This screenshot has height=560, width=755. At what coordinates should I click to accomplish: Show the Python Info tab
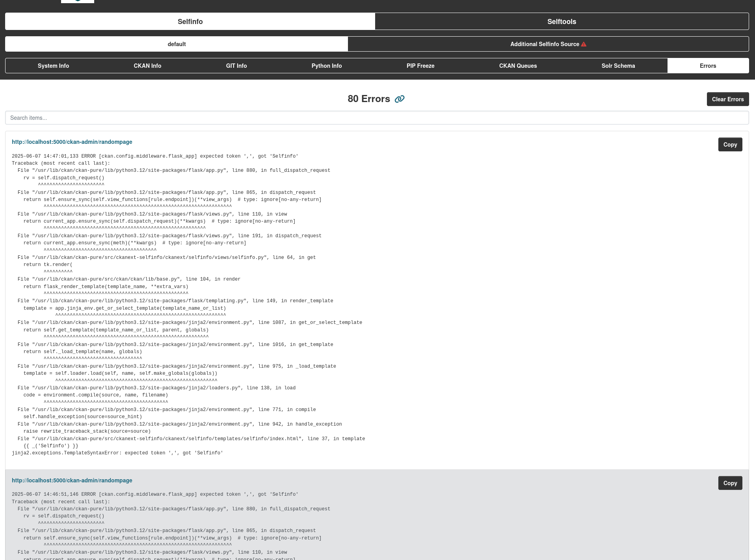[327, 66]
